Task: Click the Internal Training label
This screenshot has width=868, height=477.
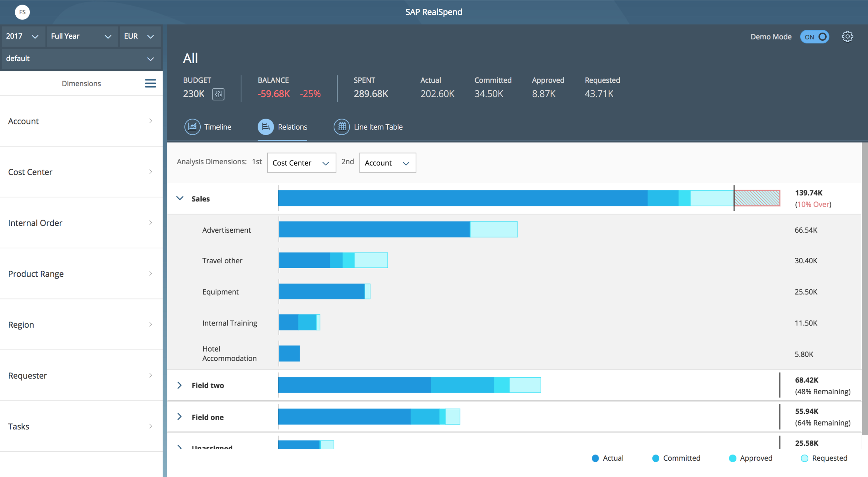Action: [x=229, y=323]
